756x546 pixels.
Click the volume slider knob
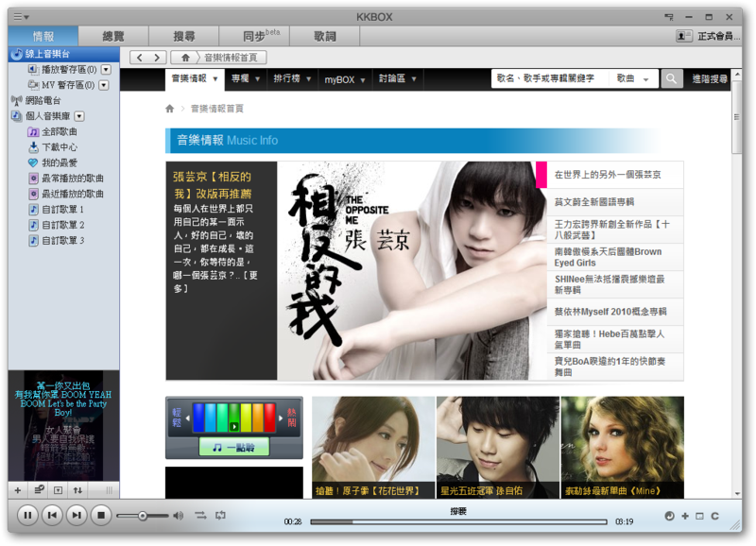pyautogui.click(x=142, y=516)
